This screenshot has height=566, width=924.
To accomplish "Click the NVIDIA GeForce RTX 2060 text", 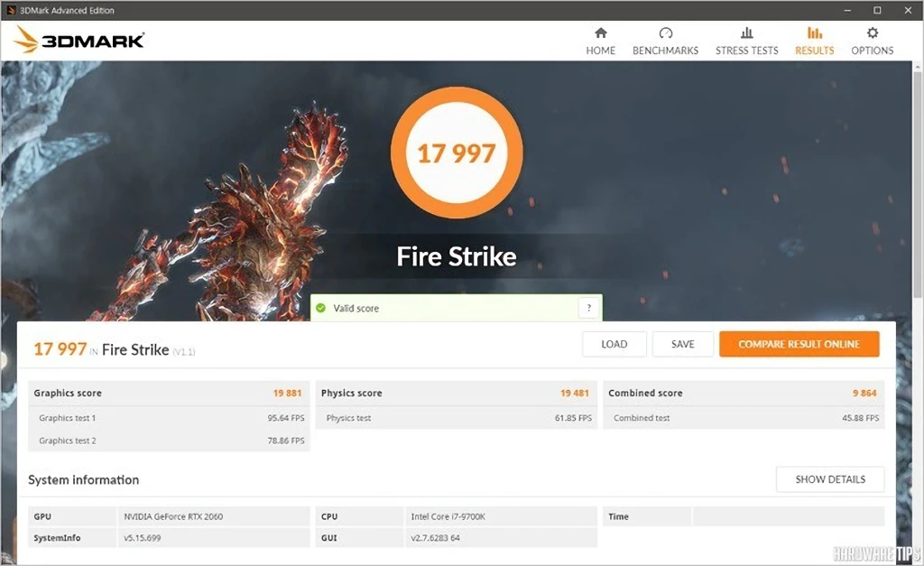I will [173, 516].
